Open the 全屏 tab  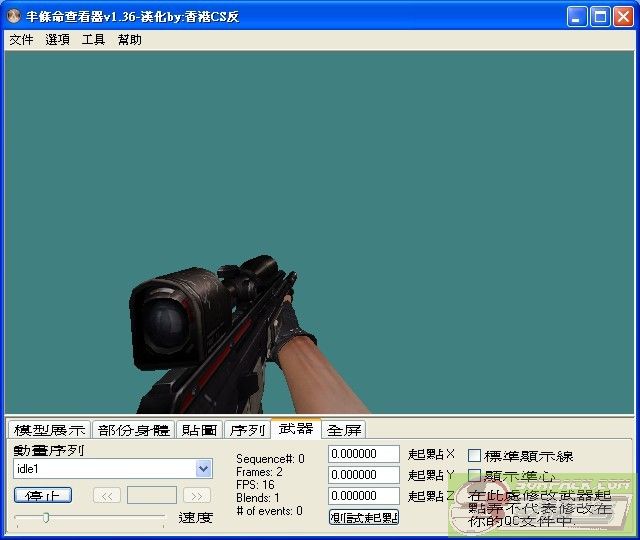(x=344, y=430)
